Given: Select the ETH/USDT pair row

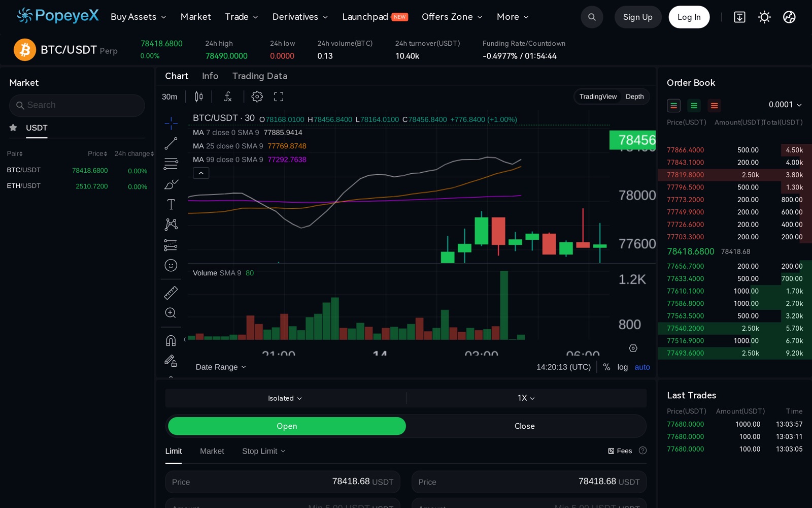Looking at the screenshot, I should coord(77,186).
